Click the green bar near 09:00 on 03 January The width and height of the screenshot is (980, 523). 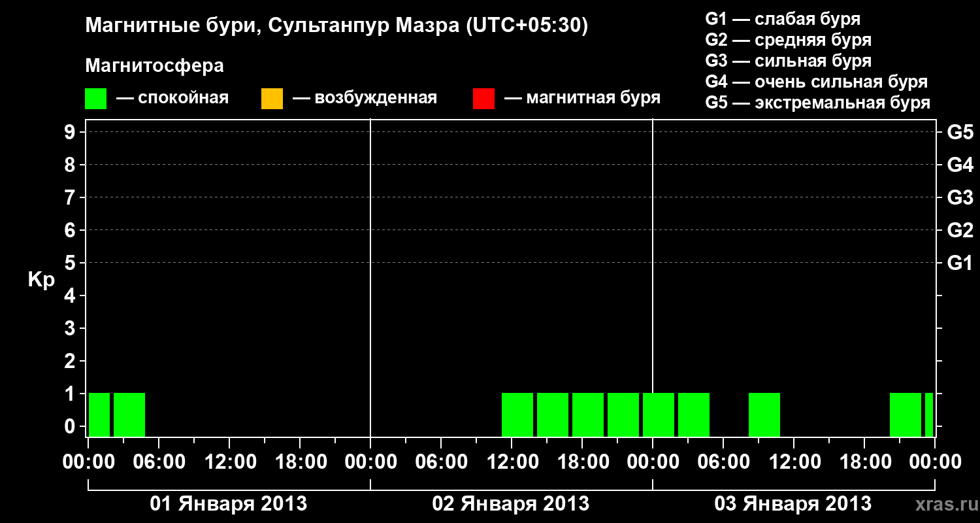pos(764,414)
